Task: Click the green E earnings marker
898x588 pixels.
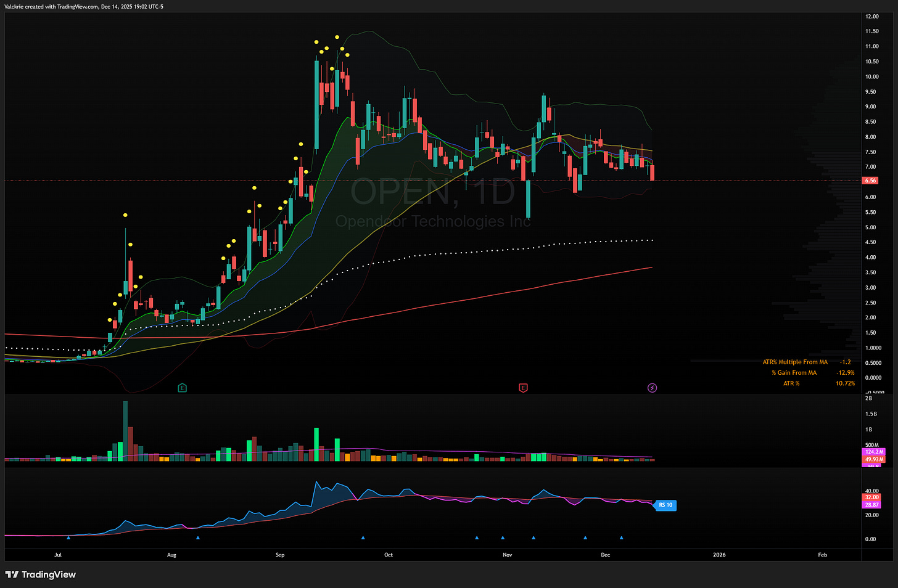Action: click(x=182, y=388)
